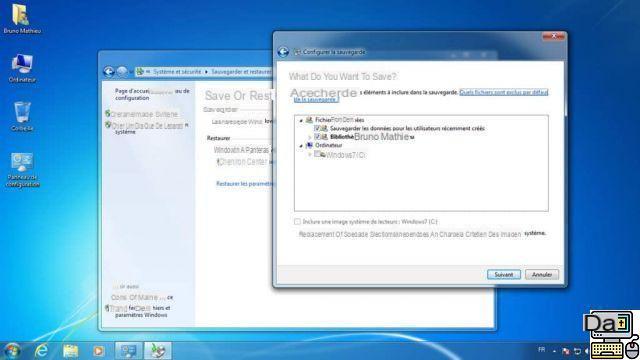The height and width of the screenshot is (360, 640).
Task: Switch to the backup wizard taskbar button
Action: click(158, 351)
